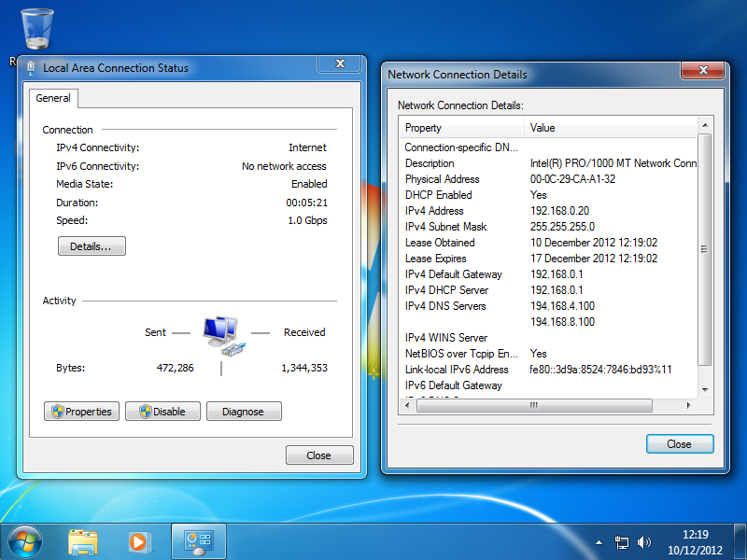Click the volume speaker tray icon
The height and width of the screenshot is (560, 747).
coord(643,541)
